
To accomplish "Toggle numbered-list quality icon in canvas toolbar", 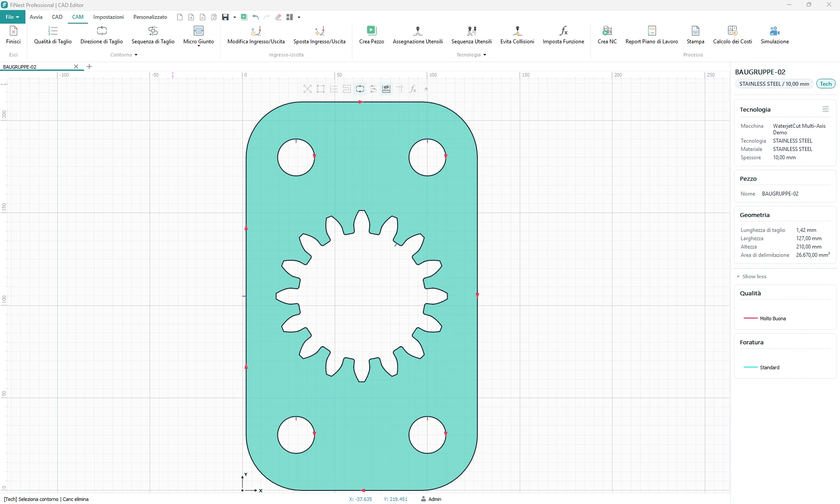I will [334, 89].
